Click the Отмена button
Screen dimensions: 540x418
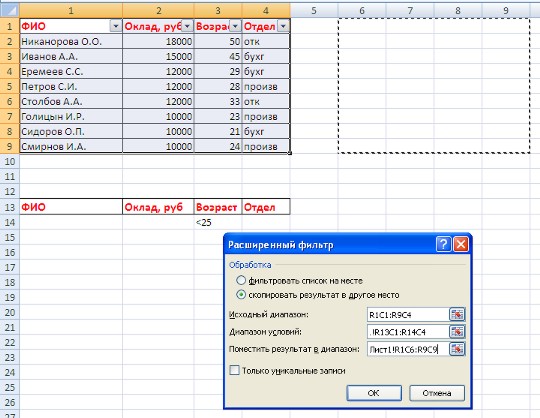tap(437, 393)
